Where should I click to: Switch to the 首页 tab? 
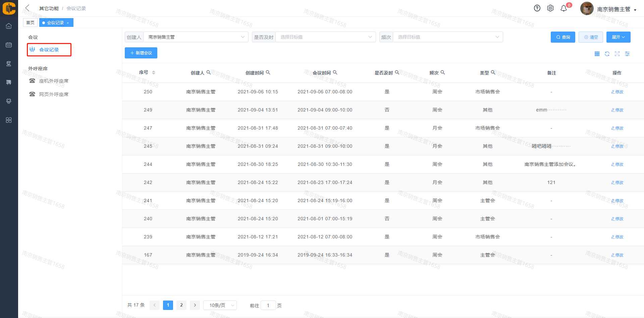[x=30, y=22]
